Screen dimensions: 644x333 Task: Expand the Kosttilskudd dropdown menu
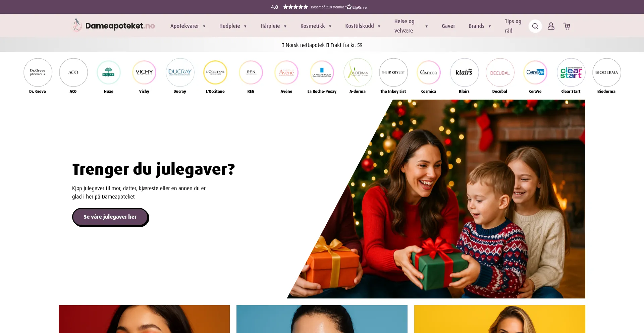[x=363, y=26]
